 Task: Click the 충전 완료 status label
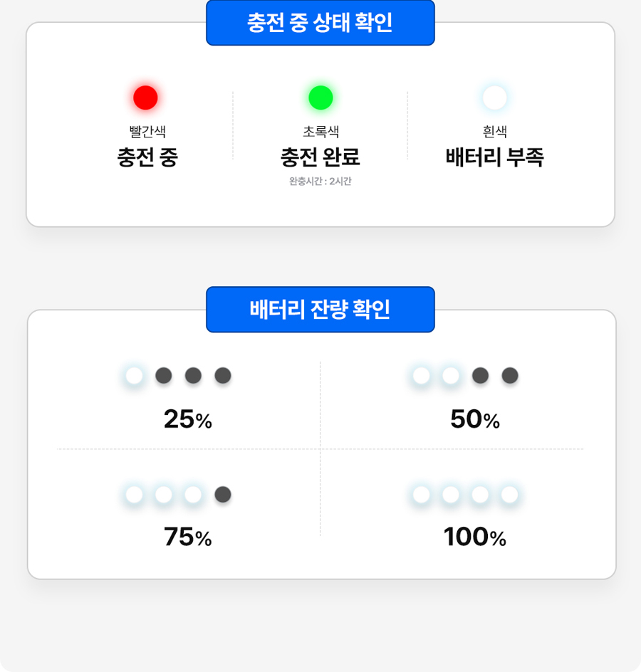(320, 157)
